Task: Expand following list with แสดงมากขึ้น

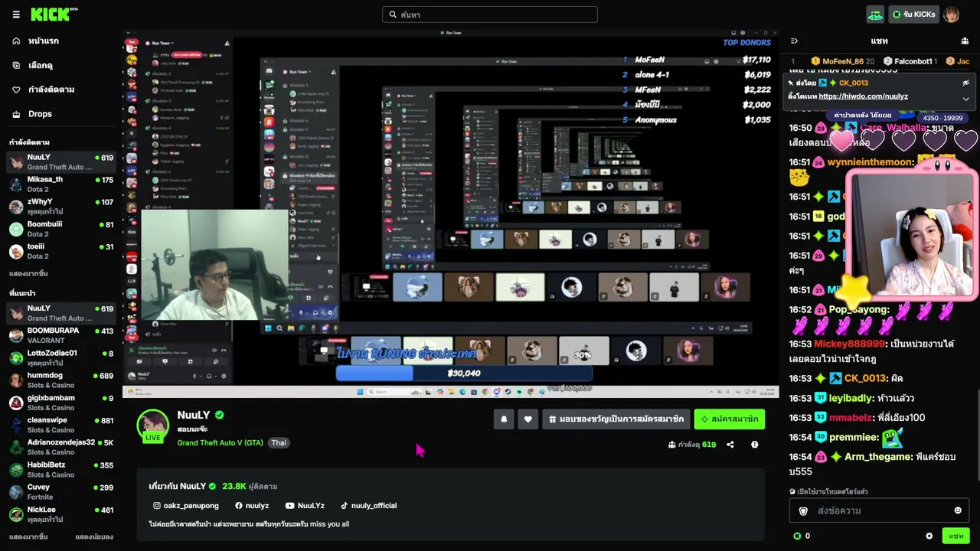Action: (28, 273)
